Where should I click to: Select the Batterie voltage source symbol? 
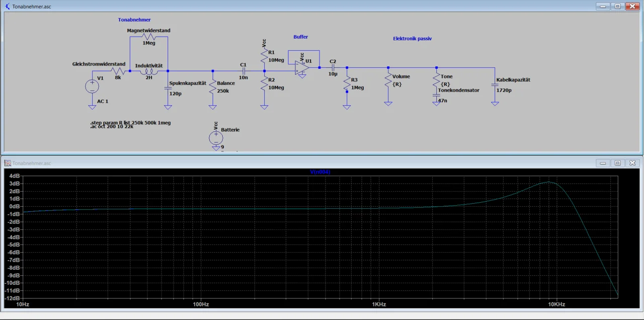click(x=215, y=137)
